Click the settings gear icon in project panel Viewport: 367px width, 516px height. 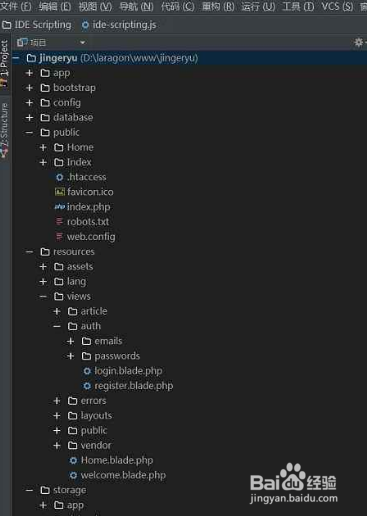click(358, 42)
